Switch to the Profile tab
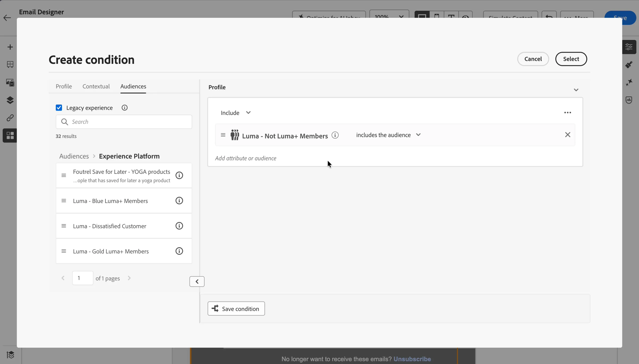 click(64, 86)
